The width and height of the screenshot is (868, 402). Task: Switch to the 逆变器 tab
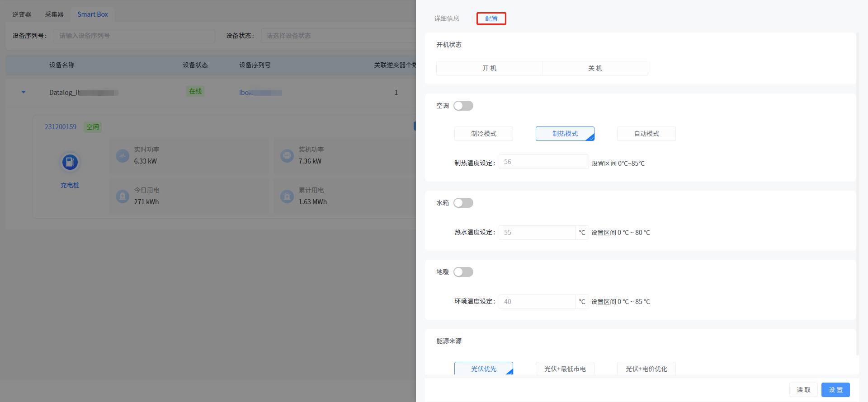tap(22, 14)
